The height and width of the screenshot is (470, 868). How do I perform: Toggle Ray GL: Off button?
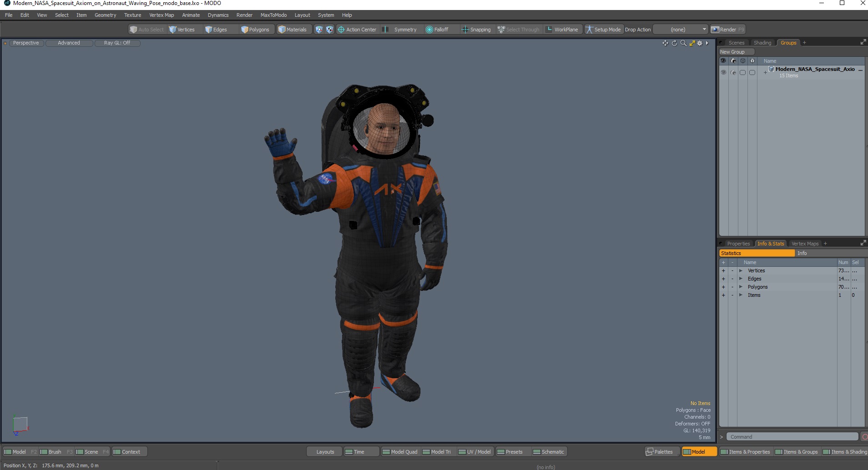[117, 43]
